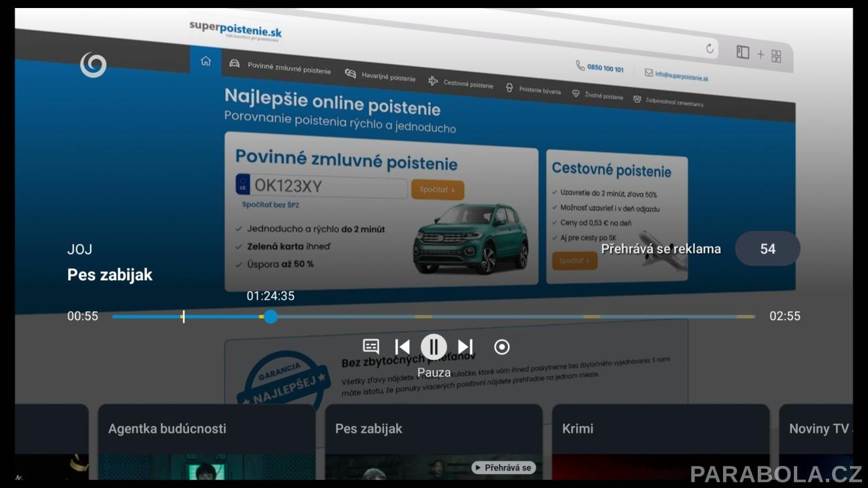This screenshot has width=868, height=488.
Task: Click the swirl logo icon
Action: coord(93,65)
